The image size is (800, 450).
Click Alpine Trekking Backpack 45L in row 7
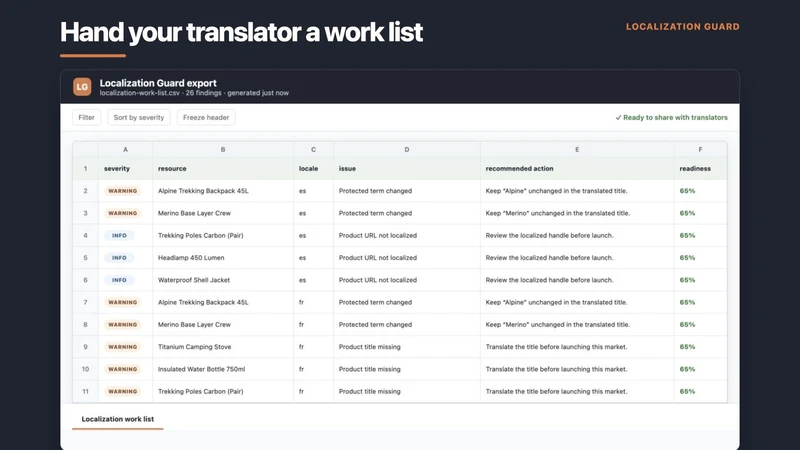point(203,302)
